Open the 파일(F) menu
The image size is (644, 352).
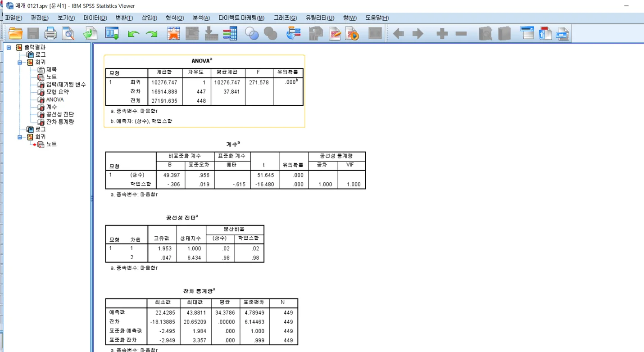pyautogui.click(x=14, y=18)
